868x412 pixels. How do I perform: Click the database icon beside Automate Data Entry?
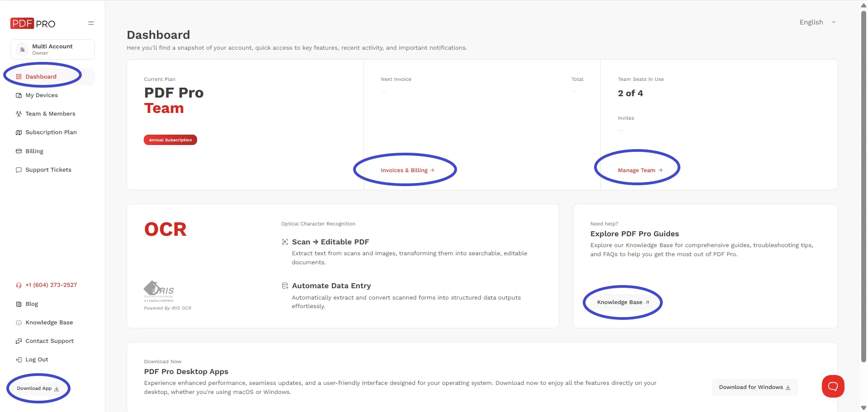point(285,286)
